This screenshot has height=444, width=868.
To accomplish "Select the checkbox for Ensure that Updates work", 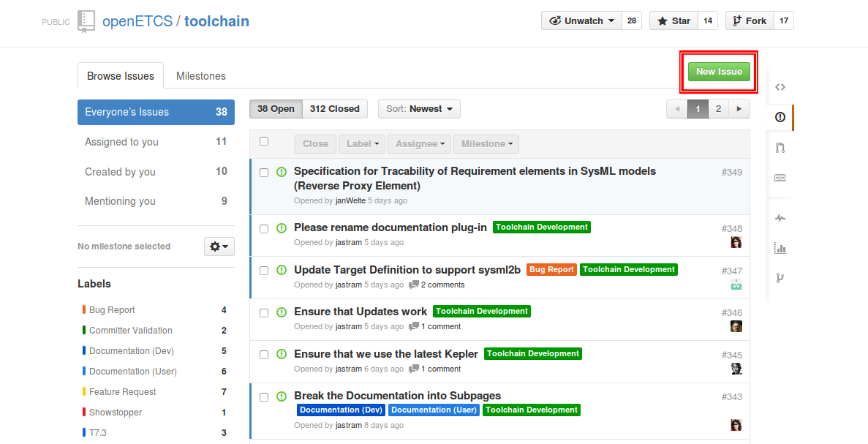I will click(264, 313).
